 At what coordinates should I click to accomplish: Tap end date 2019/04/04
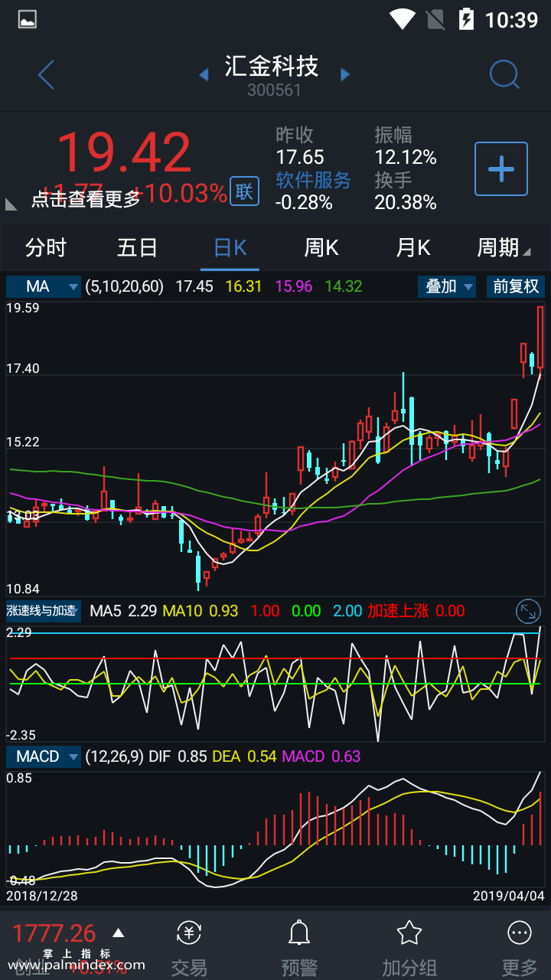509,895
